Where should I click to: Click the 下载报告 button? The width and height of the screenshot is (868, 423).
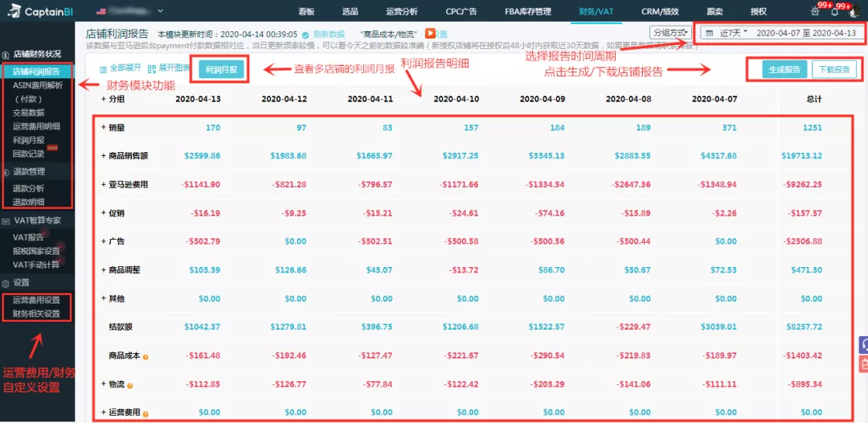click(x=834, y=70)
